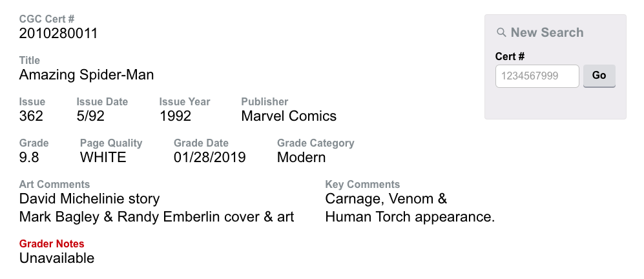Click the WHITE page quality value
The width and height of the screenshot is (644, 279).
point(103,158)
